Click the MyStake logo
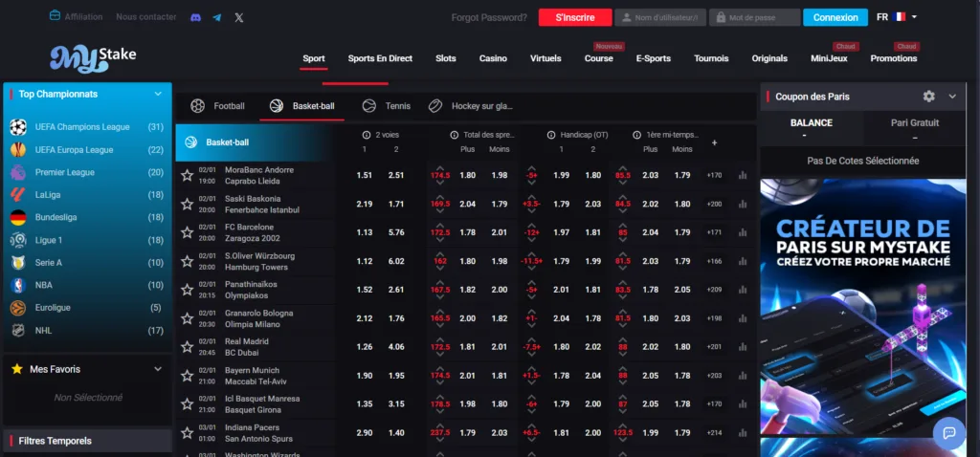The width and height of the screenshot is (980, 457). pyautogui.click(x=93, y=57)
